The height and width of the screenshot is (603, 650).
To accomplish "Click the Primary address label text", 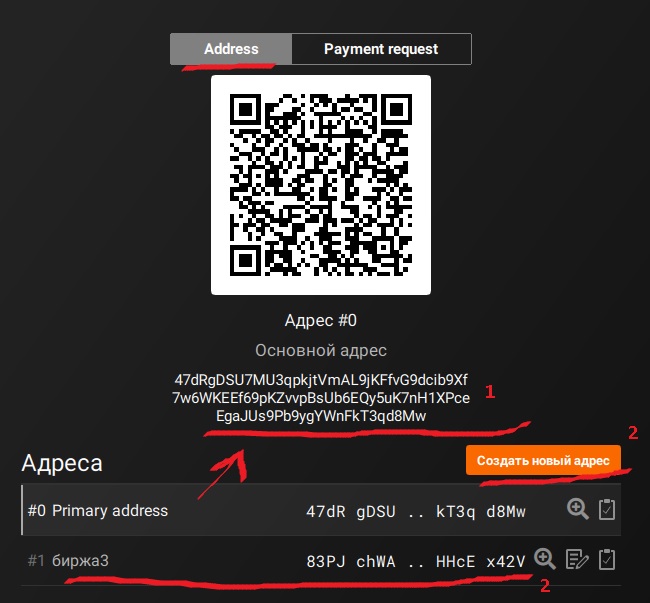I will (110, 511).
